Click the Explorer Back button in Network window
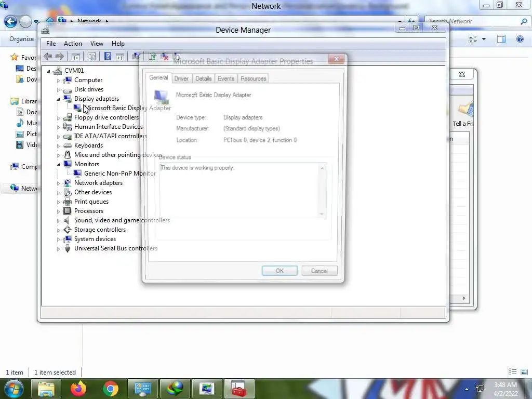 [x=10, y=21]
